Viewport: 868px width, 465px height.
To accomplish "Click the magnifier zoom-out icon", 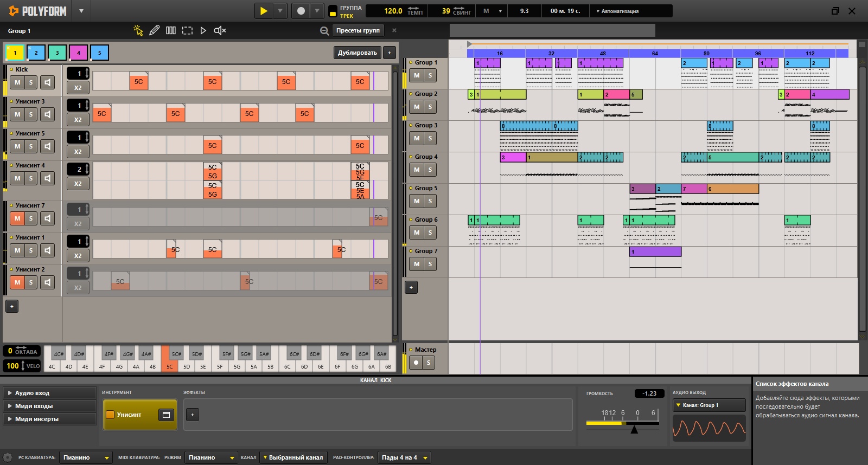I will 324,31.
